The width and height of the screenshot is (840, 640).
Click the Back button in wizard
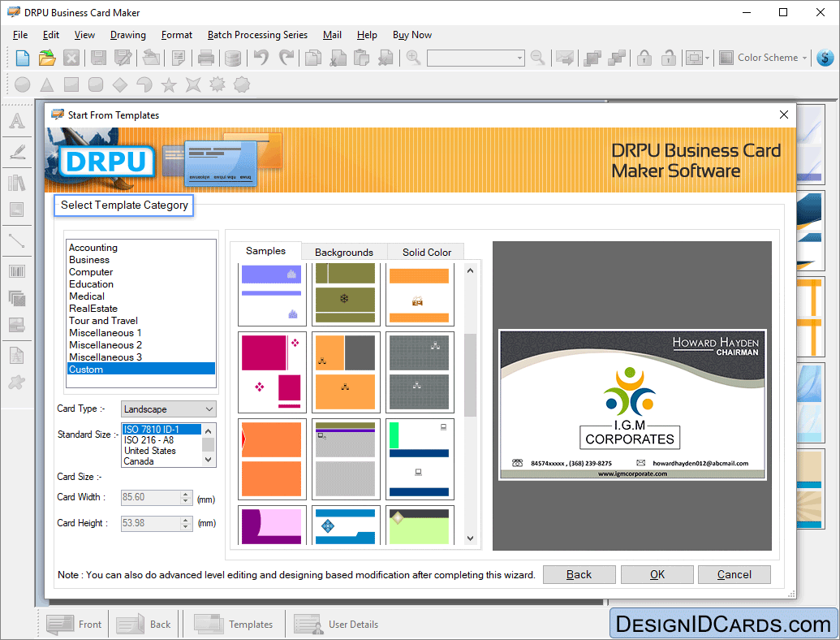[579, 574]
